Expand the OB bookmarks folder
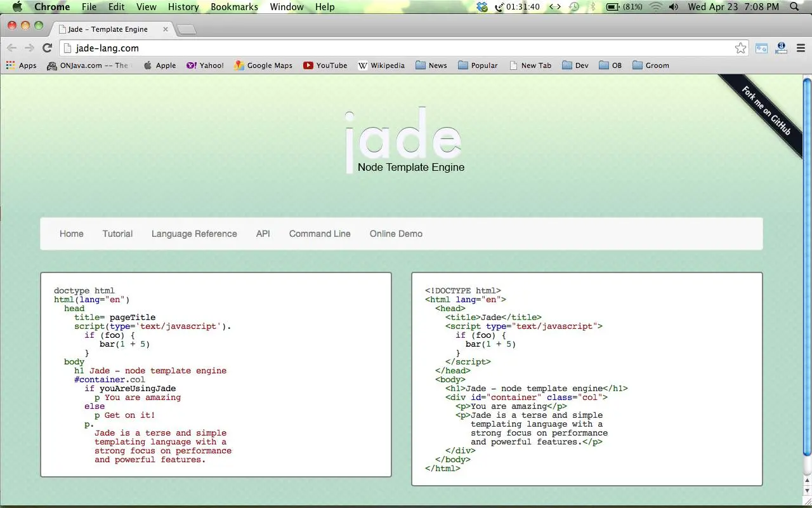812x508 pixels. (x=610, y=65)
